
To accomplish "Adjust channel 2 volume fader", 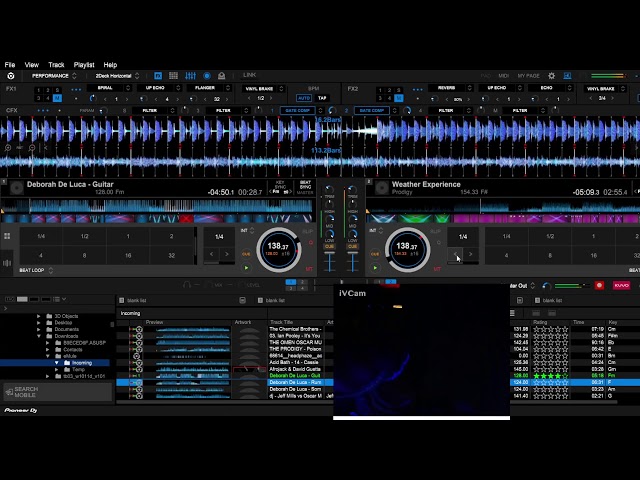I will pos(353,261).
